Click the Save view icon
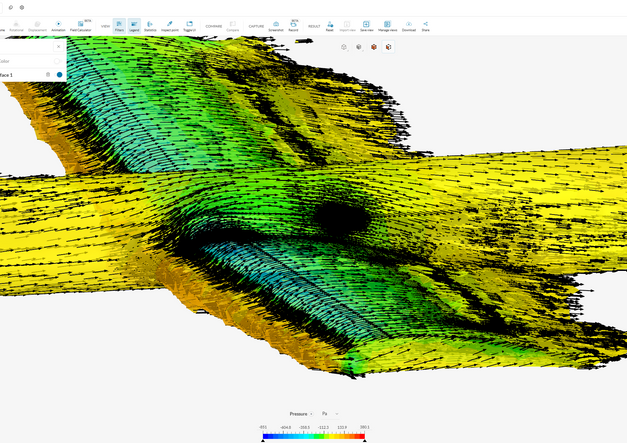Screen dimensions: 627x443 [x=366, y=26]
